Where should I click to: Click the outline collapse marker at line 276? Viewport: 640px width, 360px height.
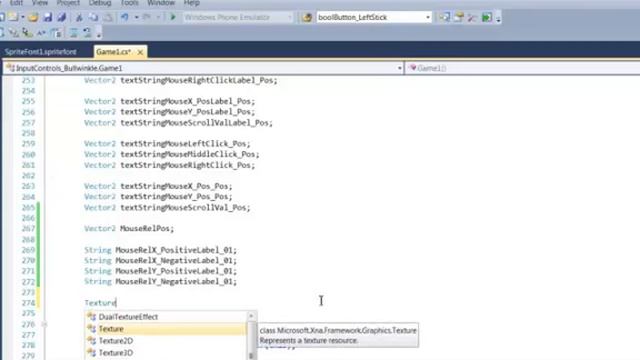pos(44,324)
